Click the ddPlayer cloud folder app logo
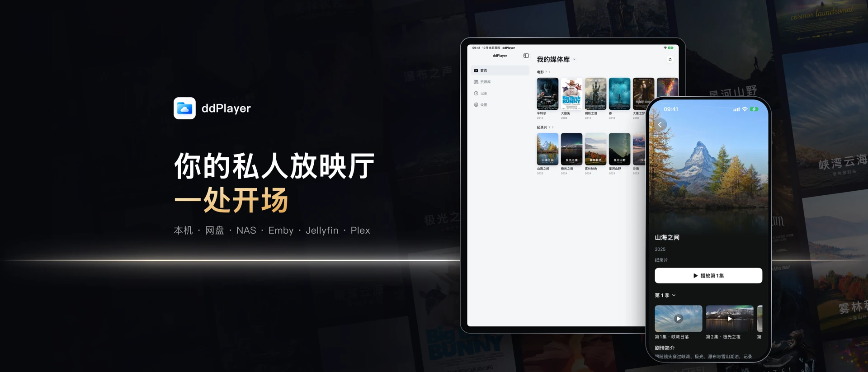Image resolution: width=868 pixels, height=372 pixels. click(184, 108)
